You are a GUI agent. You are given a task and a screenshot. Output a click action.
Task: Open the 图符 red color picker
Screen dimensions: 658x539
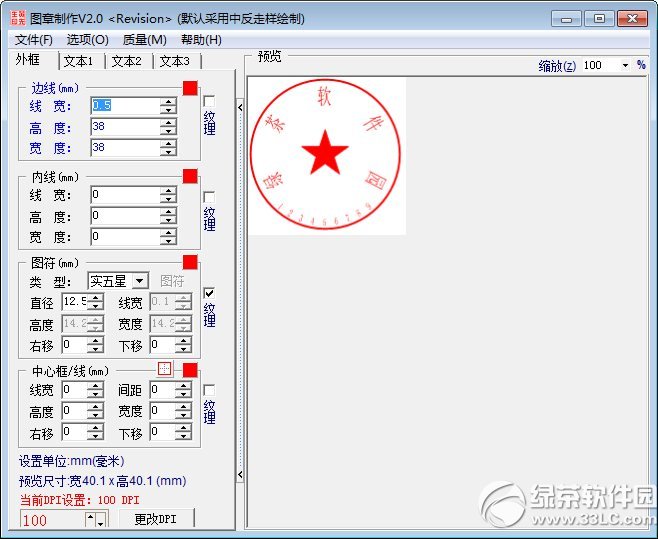[x=190, y=262]
